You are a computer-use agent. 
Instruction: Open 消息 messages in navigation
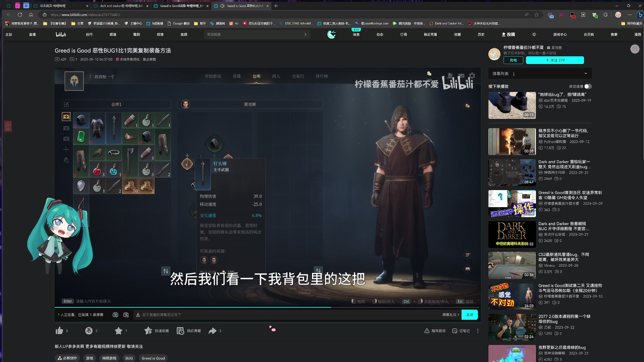(x=356, y=35)
